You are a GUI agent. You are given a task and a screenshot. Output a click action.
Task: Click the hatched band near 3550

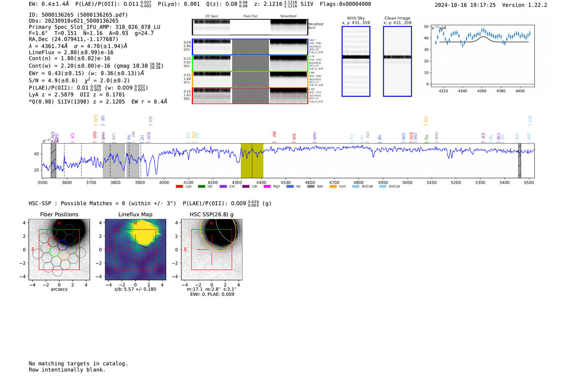click(x=53, y=160)
